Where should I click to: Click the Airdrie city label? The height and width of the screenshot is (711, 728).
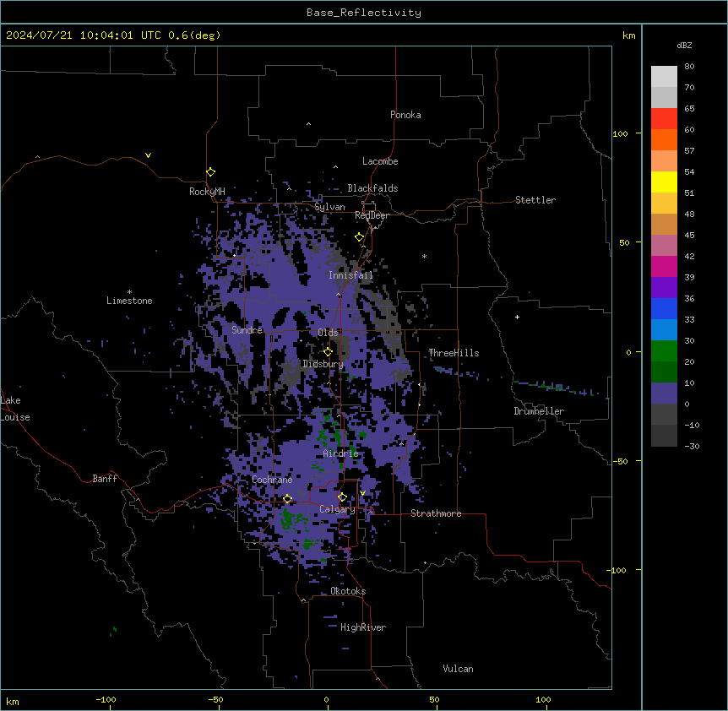click(x=341, y=453)
